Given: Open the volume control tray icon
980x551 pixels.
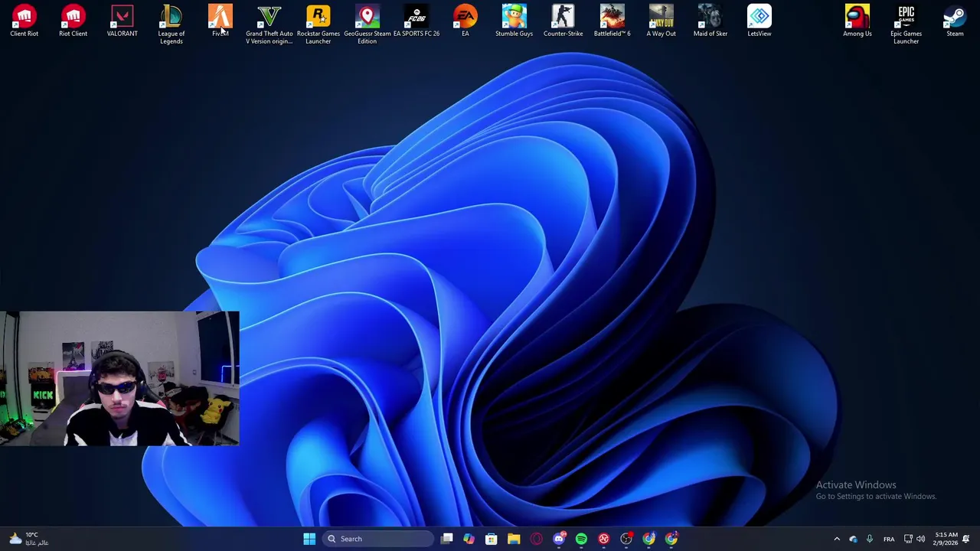Looking at the screenshot, I should click(920, 539).
